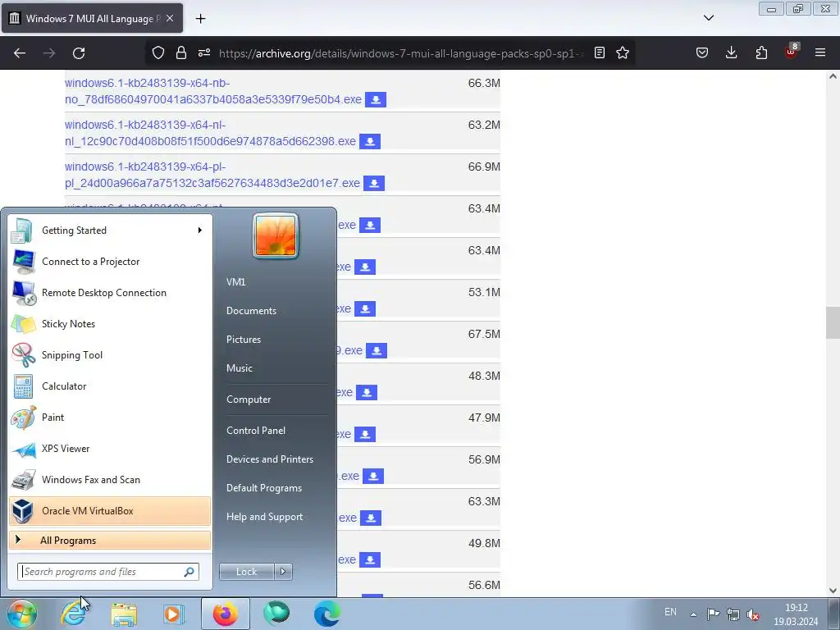Launch Internet Explorer from taskbar

click(x=73, y=614)
